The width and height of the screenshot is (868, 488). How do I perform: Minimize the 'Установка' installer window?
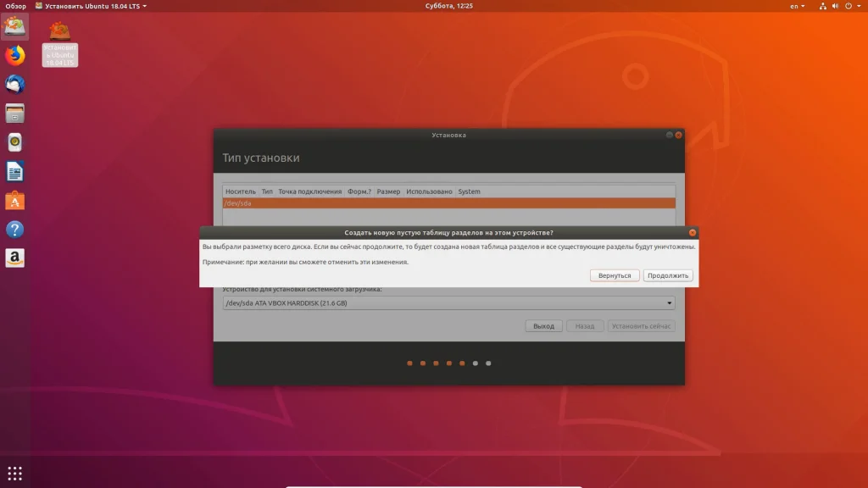point(670,135)
